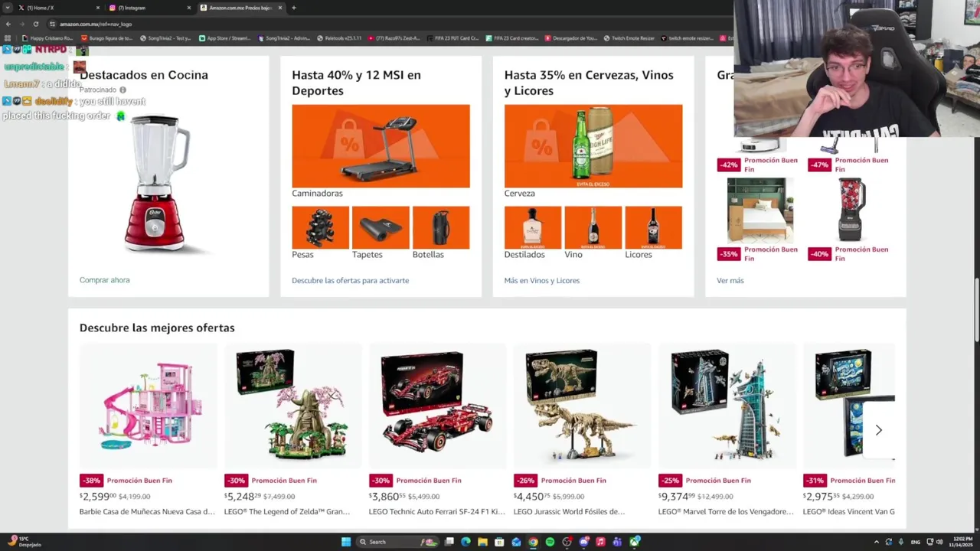Click Comprar ahora link
Screen dimensions: 980x551
[x=104, y=280]
